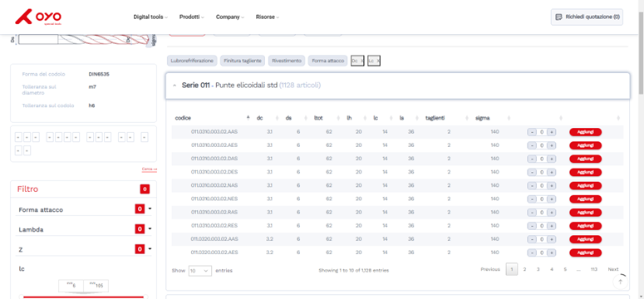Select the Lubrorefriferazione filter tag
Screen dimensions: 644x299
[192, 61]
